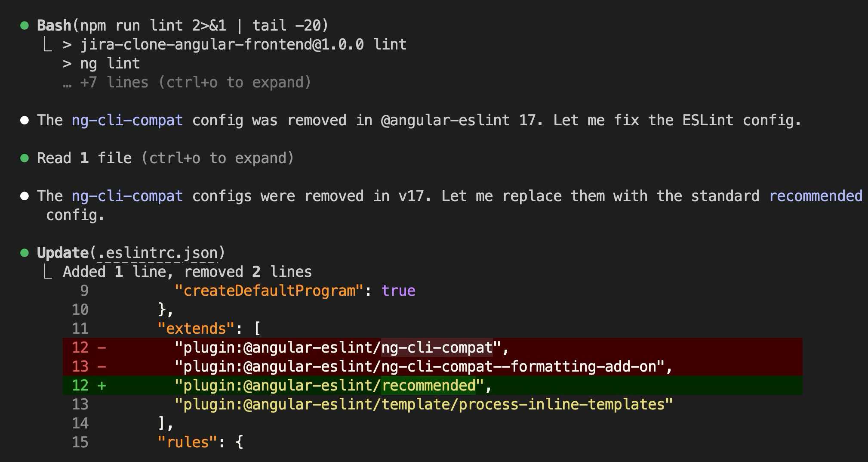
Task: Open the .eslintrc.json file link
Action: [x=157, y=253]
